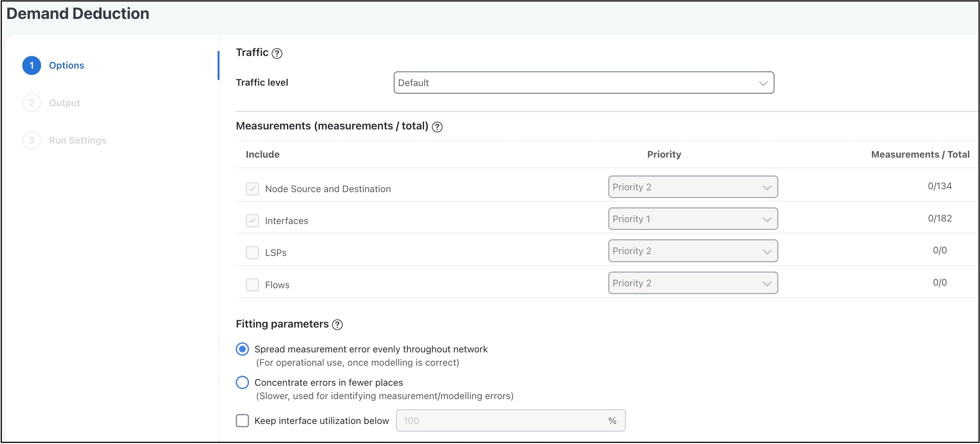This screenshot has height=444, width=980.
Task: Open priority dropdown for LSPs
Action: [x=693, y=251]
